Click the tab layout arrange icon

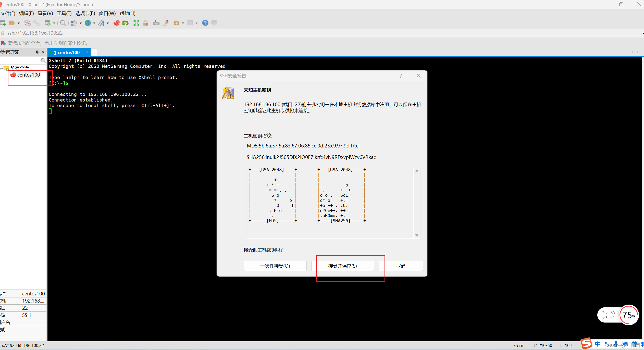[190, 23]
